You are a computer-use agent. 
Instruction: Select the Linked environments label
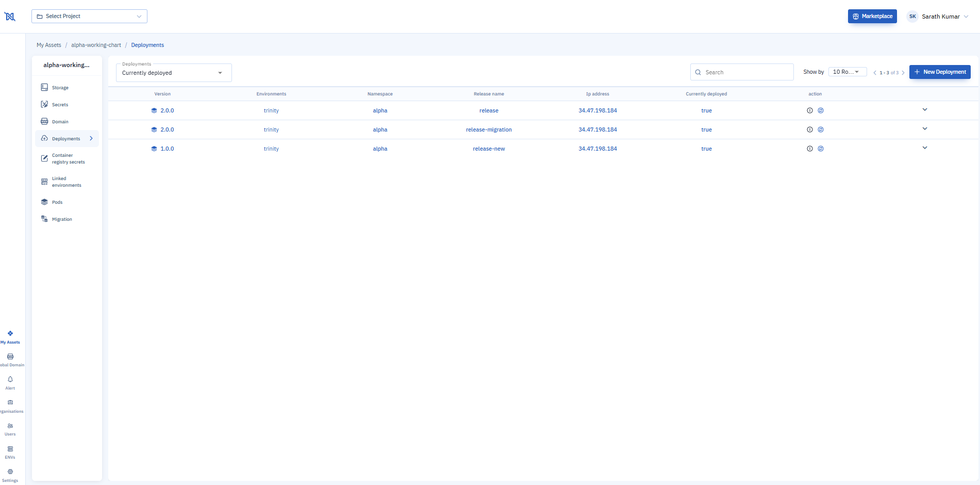coord(67,182)
